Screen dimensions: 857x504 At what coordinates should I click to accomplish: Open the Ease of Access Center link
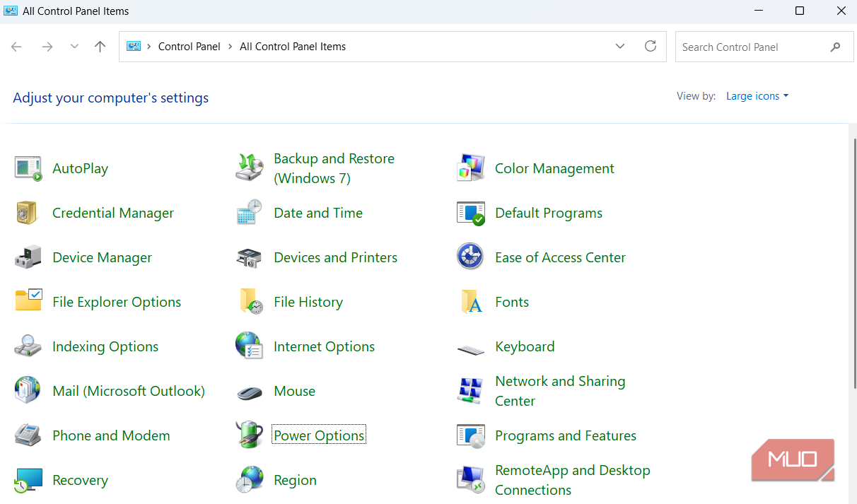[560, 257]
